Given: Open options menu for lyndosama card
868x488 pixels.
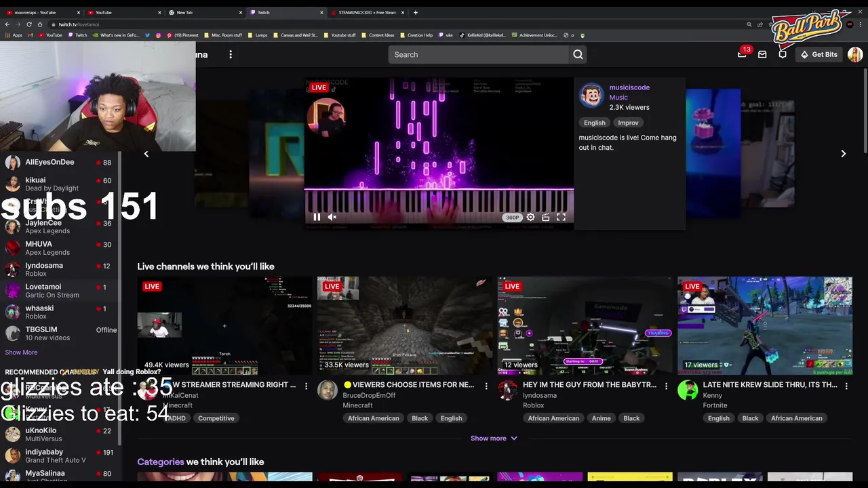Looking at the screenshot, I should coord(666,386).
